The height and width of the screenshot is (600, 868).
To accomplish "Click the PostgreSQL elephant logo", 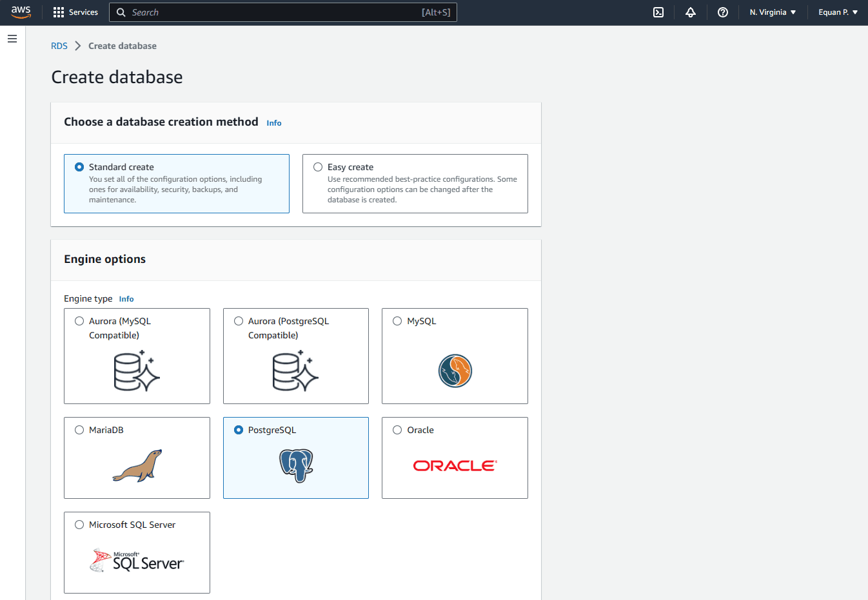I will (296, 465).
